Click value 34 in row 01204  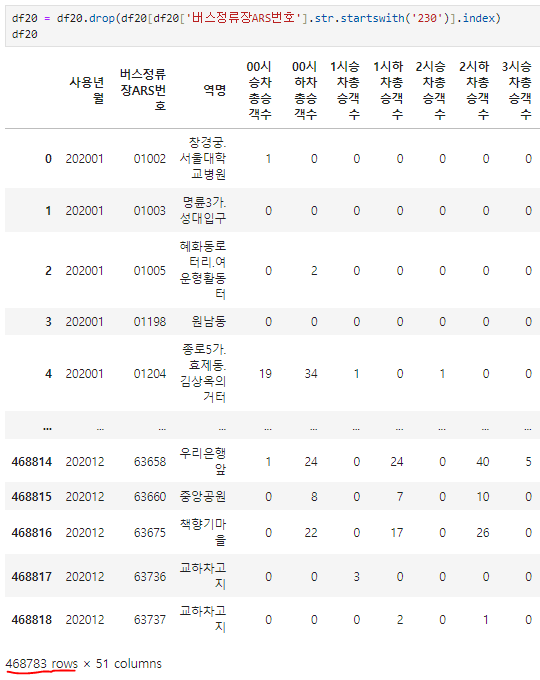click(311, 374)
